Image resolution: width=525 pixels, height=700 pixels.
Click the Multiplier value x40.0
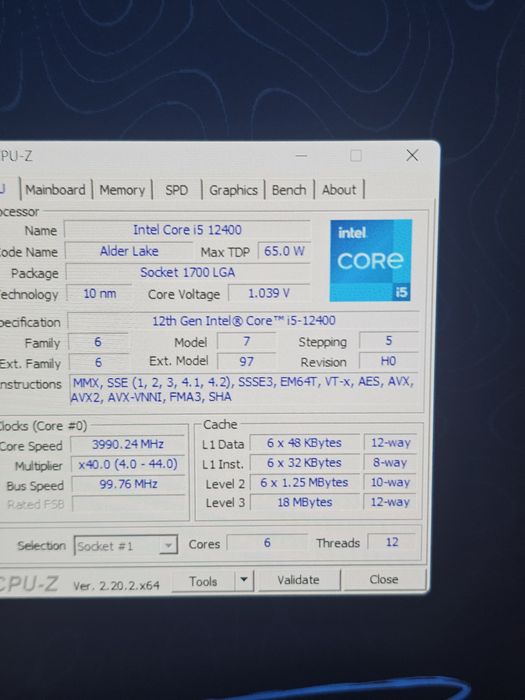pyautogui.click(x=128, y=464)
